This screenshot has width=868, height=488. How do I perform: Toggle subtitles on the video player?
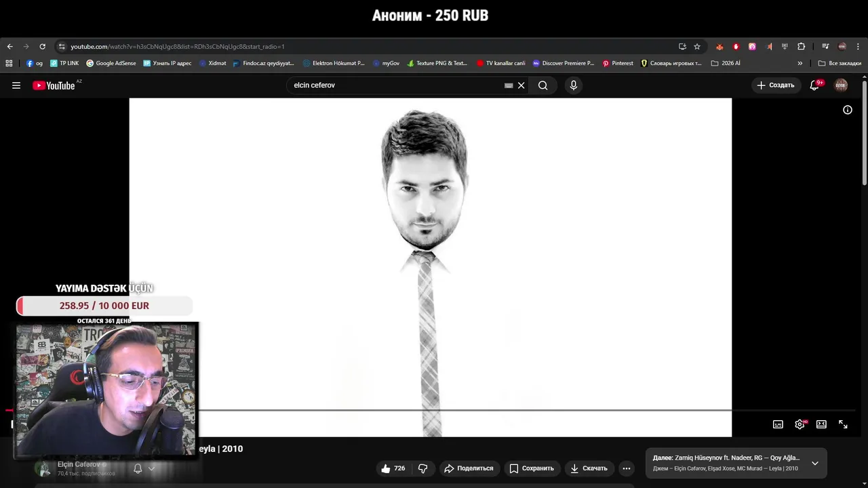778,424
